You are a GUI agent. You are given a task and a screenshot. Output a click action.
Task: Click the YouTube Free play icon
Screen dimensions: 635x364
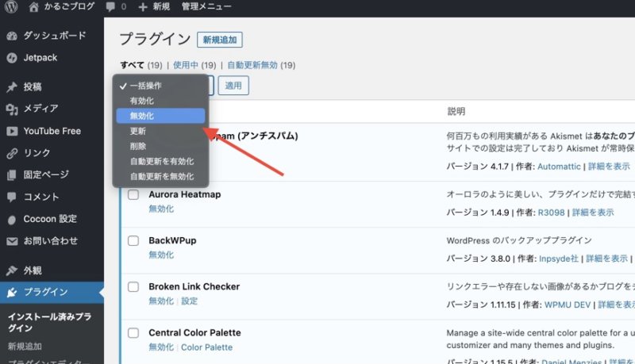pyautogui.click(x=12, y=131)
